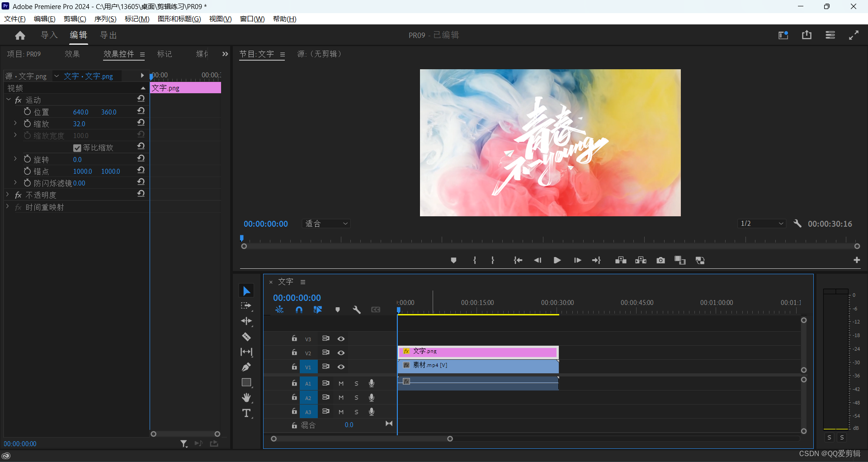Toggle full screen video icon

854,35
